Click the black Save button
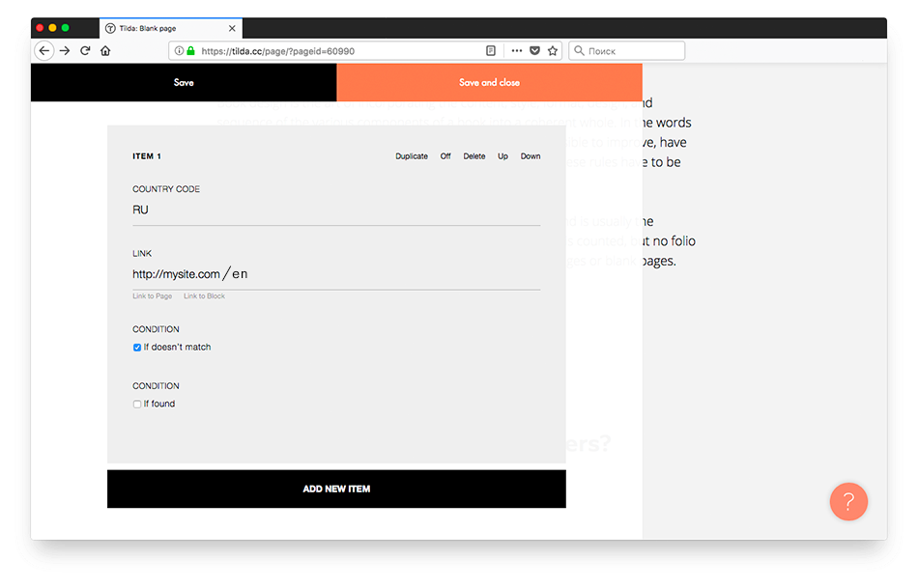 (184, 82)
